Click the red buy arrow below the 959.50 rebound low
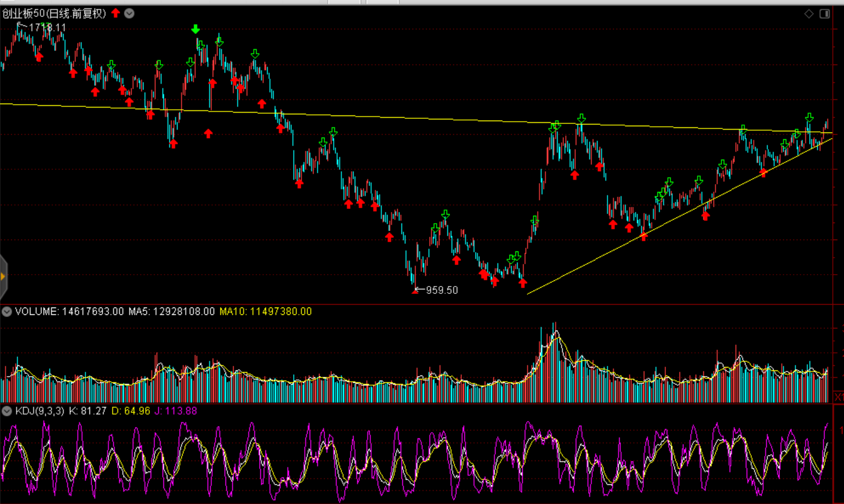 click(x=523, y=283)
